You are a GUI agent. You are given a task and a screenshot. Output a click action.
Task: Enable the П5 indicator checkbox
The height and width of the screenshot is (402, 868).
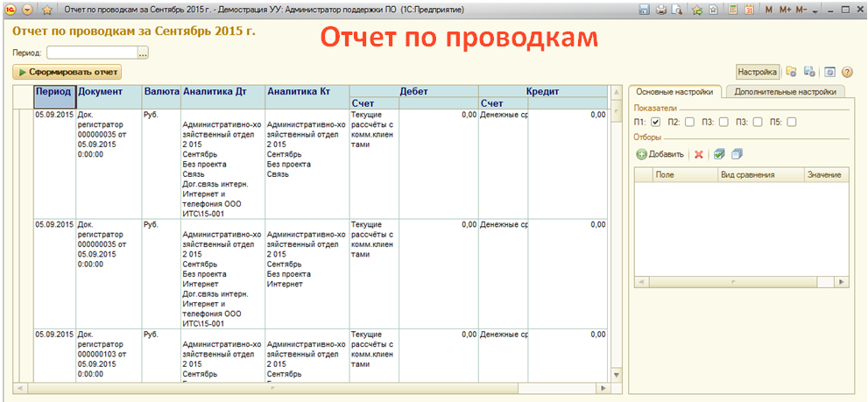click(x=792, y=122)
